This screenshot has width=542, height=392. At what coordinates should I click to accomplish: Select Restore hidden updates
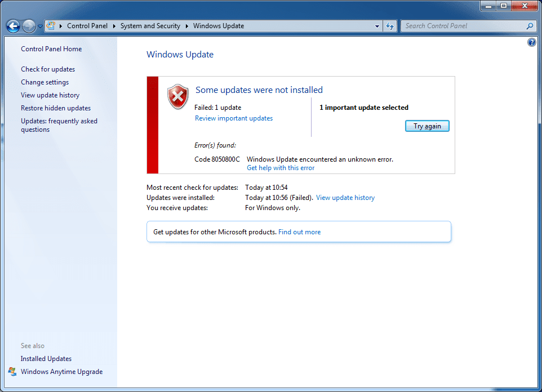(55, 108)
